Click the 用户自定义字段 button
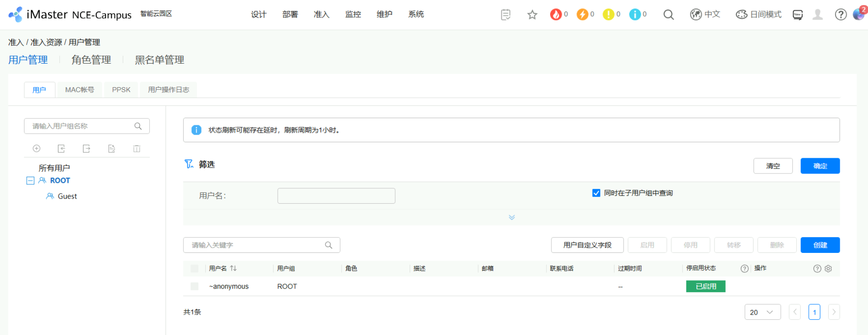The width and height of the screenshot is (868, 335). [587, 245]
